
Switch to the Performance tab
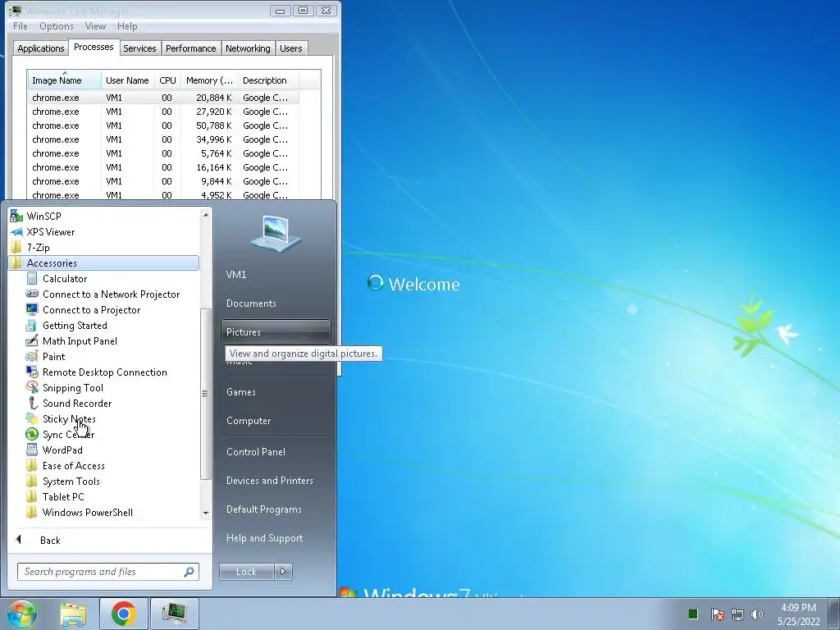(x=190, y=48)
